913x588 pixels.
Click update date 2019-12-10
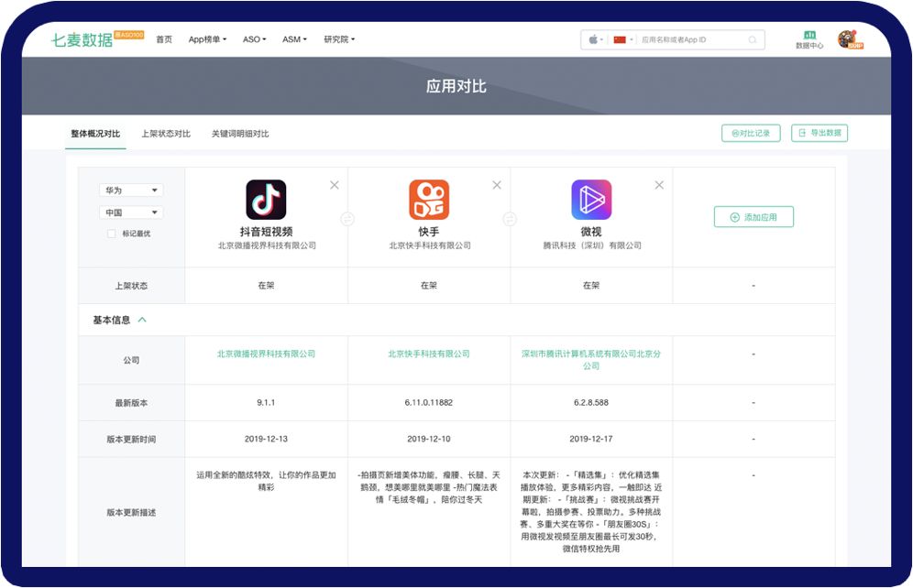tap(429, 439)
